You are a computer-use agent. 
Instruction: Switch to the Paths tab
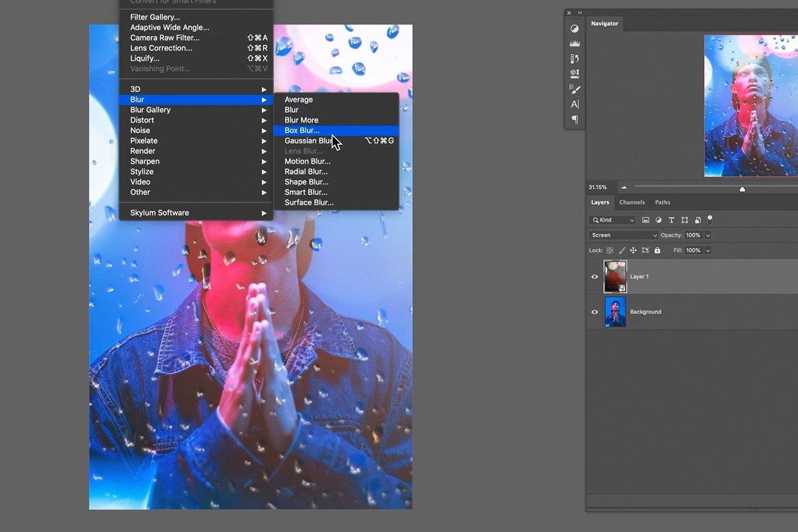point(662,203)
